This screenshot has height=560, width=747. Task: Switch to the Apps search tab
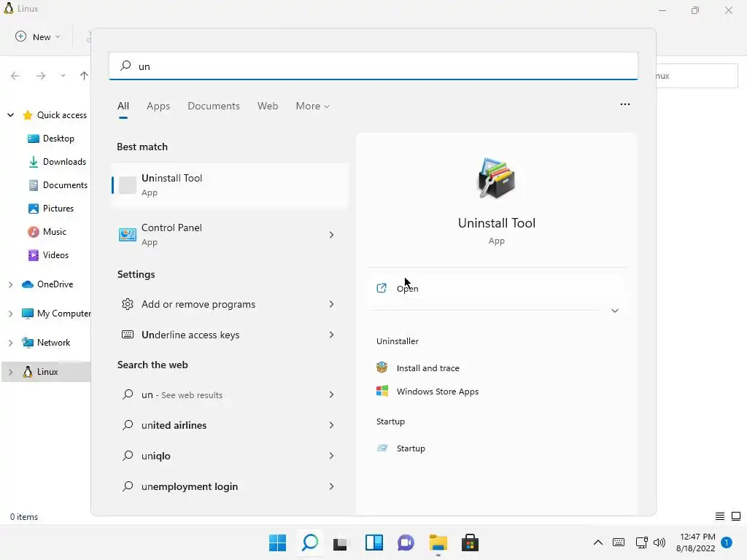158,106
